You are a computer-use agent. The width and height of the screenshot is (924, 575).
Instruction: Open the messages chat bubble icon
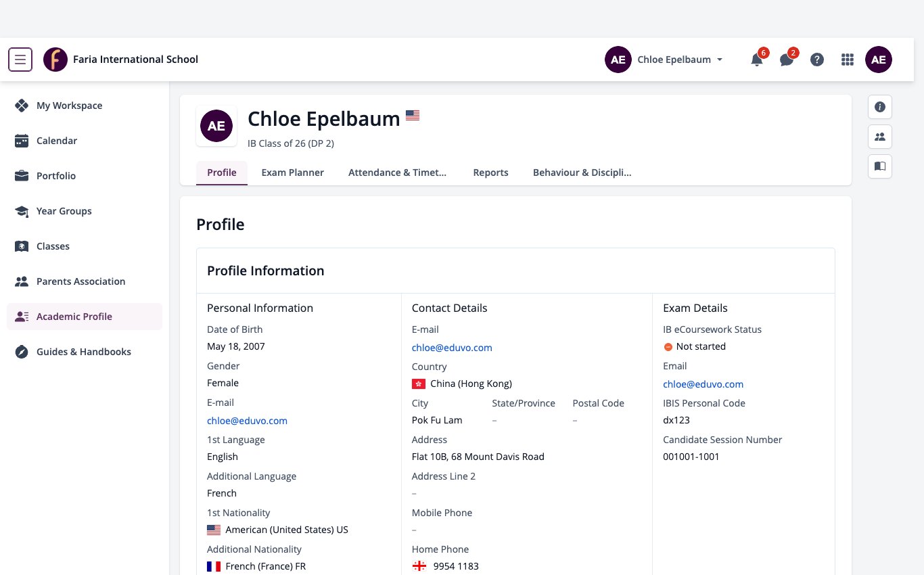[x=787, y=60]
